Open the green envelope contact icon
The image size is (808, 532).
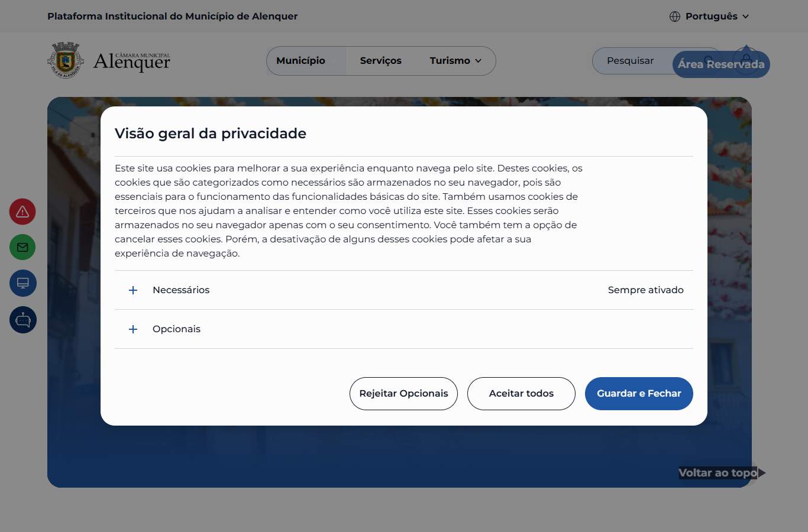pyautogui.click(x=22, y=247)
